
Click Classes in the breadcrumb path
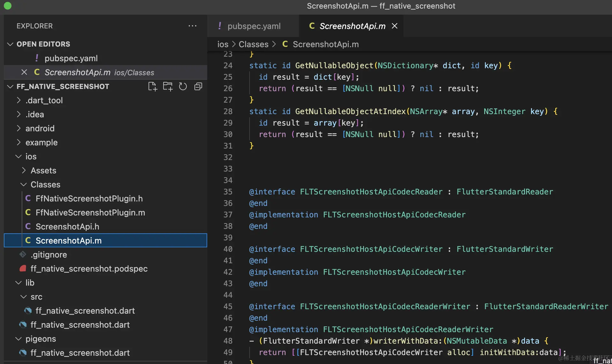(x=253, y=44)
